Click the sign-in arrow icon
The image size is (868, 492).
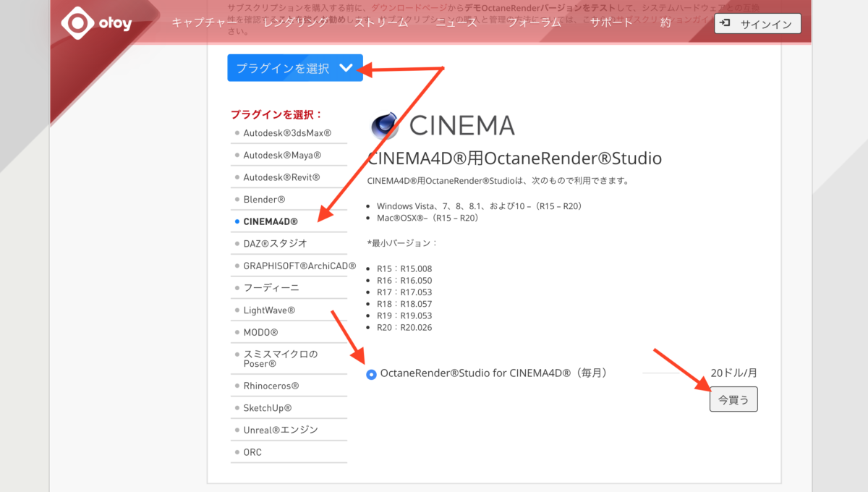tap(726, 23)
